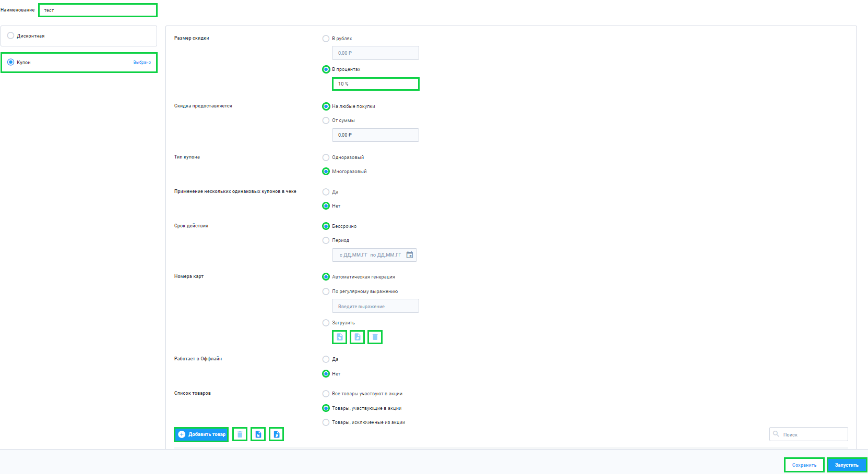Open the calendar icon in date range field
Viewport: 868px width, 474px height.
point(410,255)
